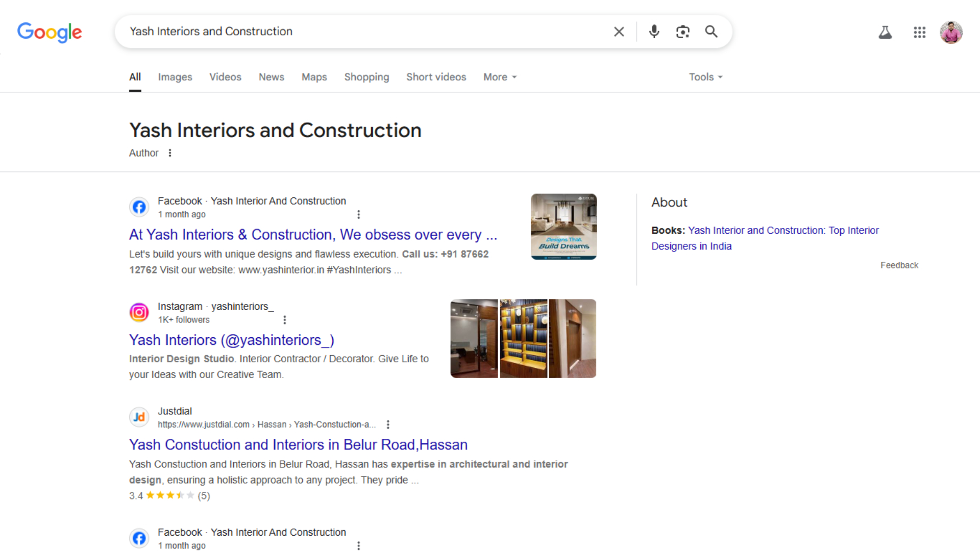Click the magnifying glass search button
This screenshot has width=980, height=551.
[711, 32]
